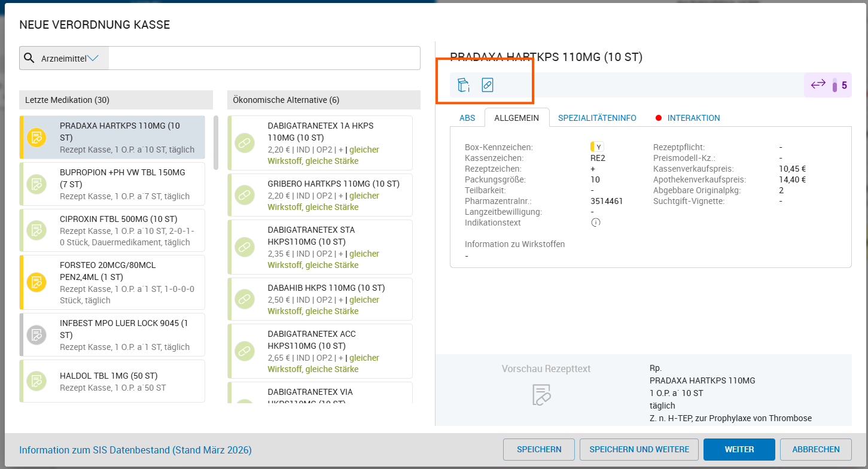Proceed with the WEITER button
868x469 pixels.
[x=739, y=449]
